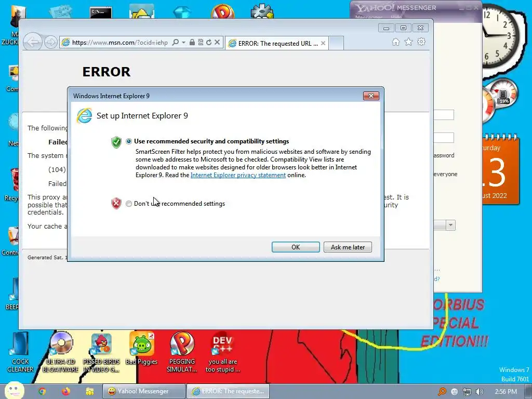Stop loading with the X icon in address bar

pyautogui.click(x=217, y=42)
